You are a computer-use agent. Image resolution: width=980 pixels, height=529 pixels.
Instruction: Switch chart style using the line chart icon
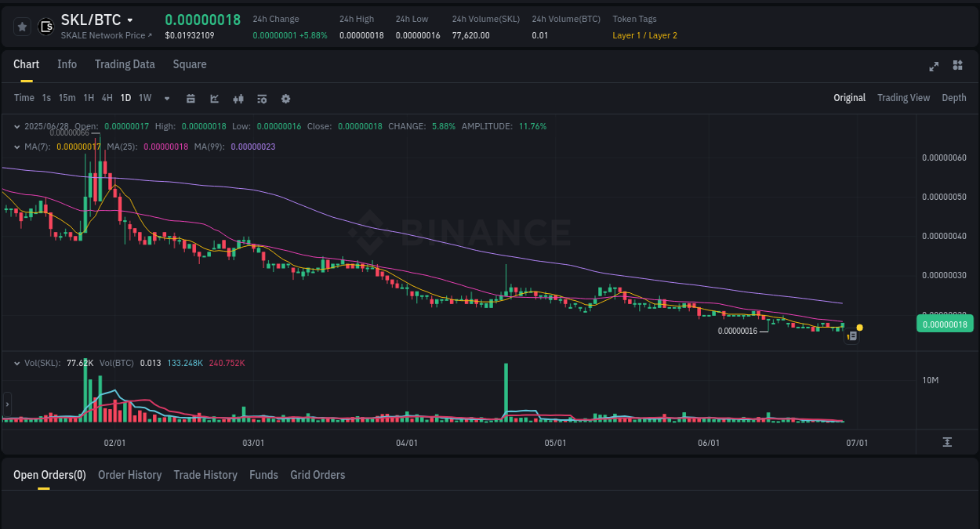[x=213, y=98]
